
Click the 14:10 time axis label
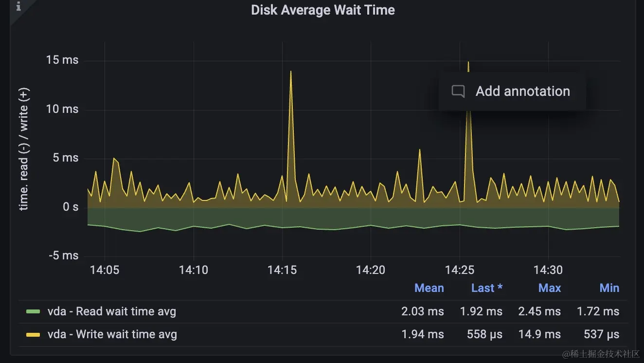click(193, 270)
